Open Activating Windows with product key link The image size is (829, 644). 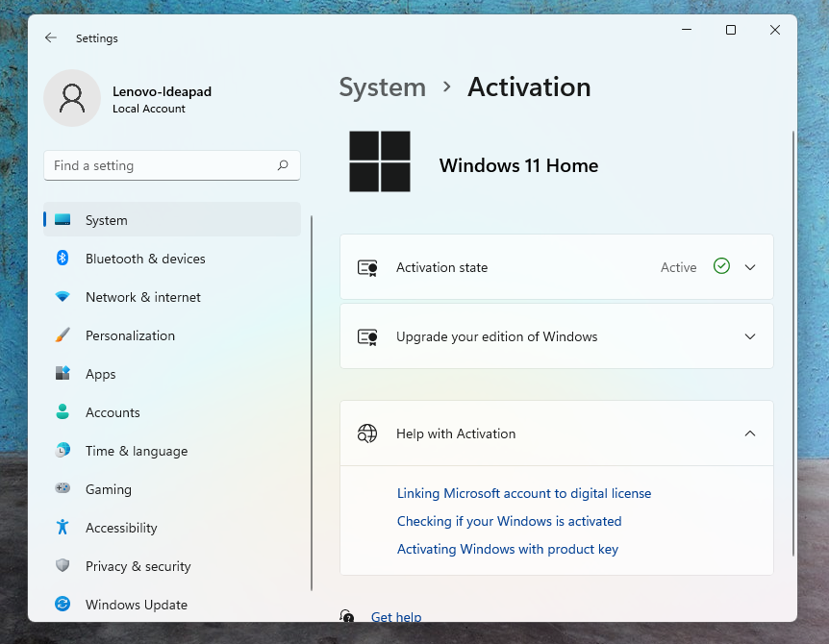508,549
